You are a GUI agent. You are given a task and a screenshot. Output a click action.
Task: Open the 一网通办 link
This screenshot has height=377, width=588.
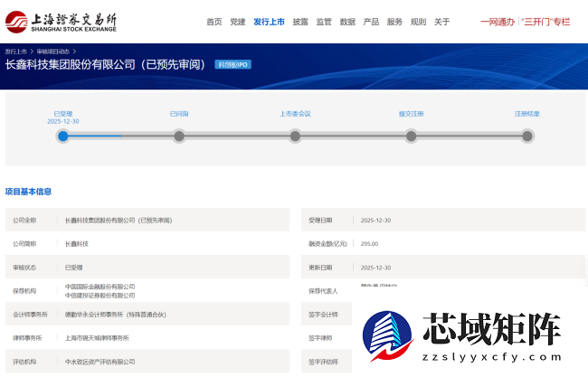(x=498, y=22)
